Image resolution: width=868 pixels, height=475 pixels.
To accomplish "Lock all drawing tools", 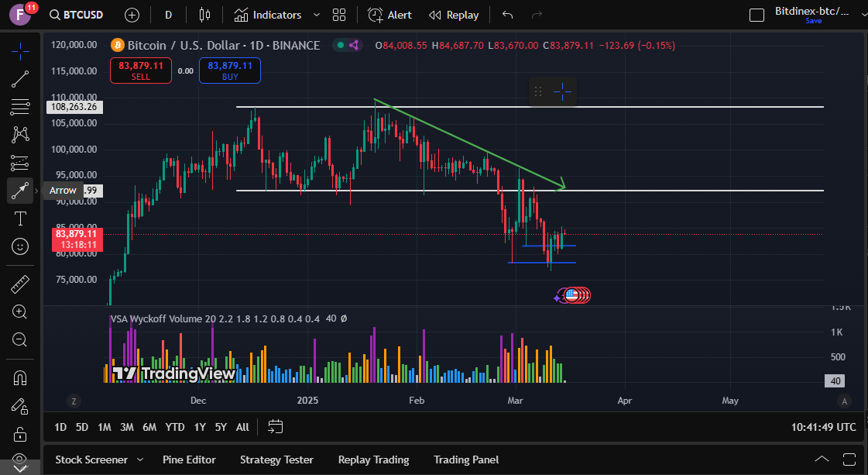I will pos(20,434).
